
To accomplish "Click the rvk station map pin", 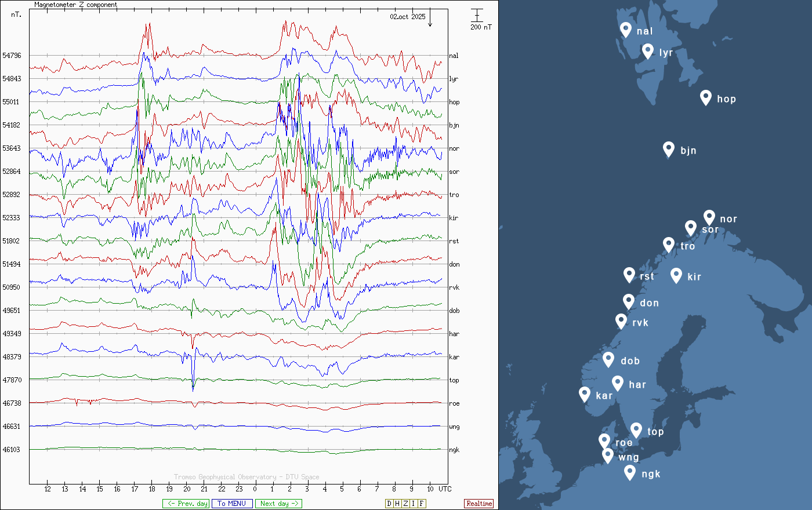I will coord(621,321).
